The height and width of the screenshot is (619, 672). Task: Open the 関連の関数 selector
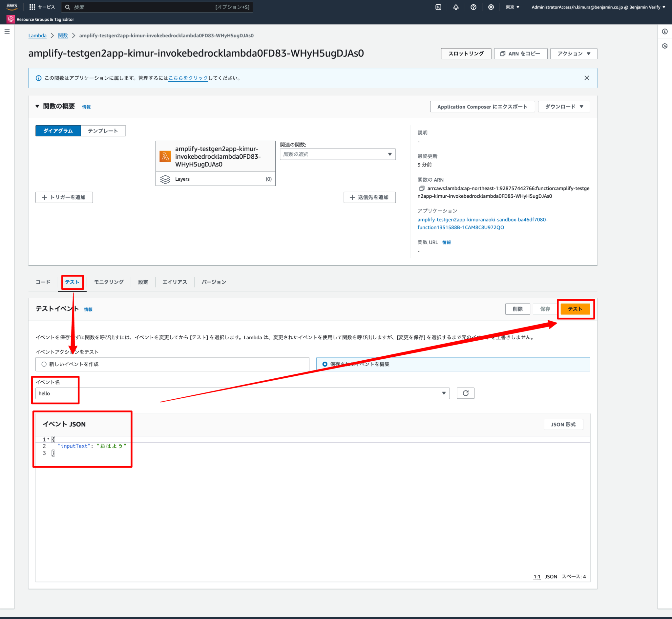coord(337,154)
